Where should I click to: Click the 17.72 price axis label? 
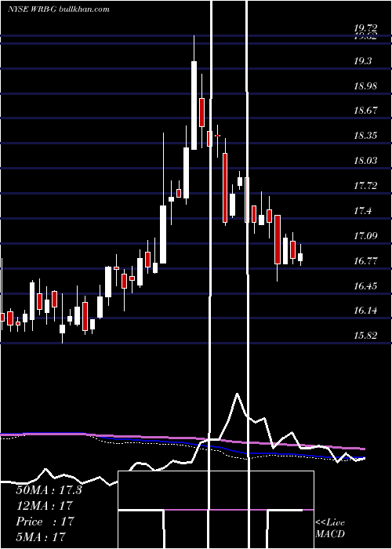pyautogui.click(x=365, y=186)
